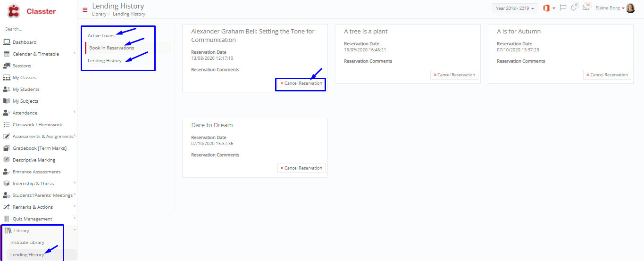
Task: Click reservation date 18/09/2020 16:46:21
Action: coord(365,49)
